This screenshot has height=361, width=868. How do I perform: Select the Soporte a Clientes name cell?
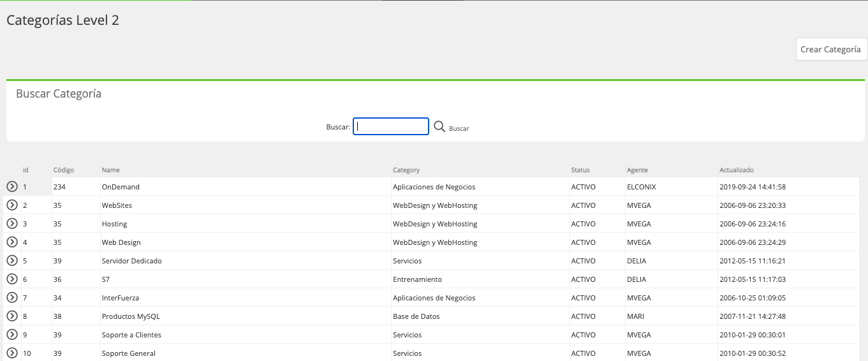[x=246, y=335]
